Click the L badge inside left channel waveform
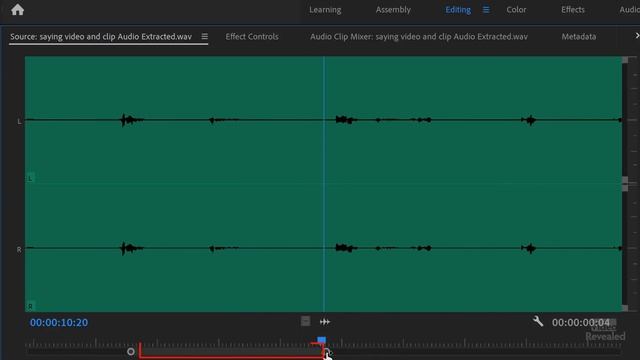The image size is (640, 360). [30, 178]
